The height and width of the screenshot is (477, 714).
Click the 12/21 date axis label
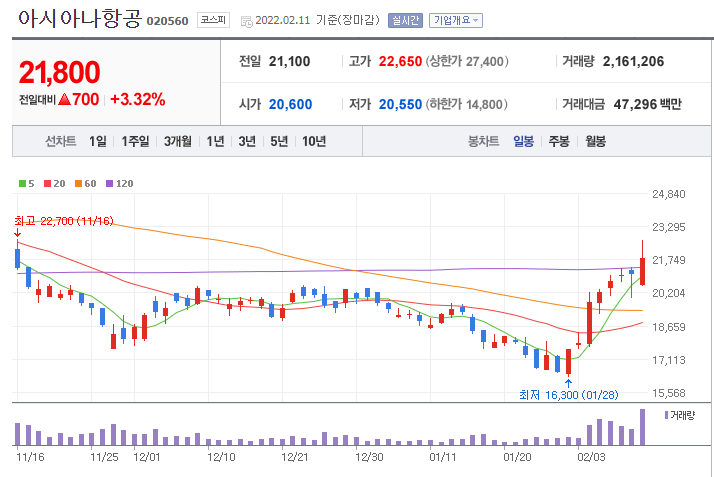click(295, 457)
